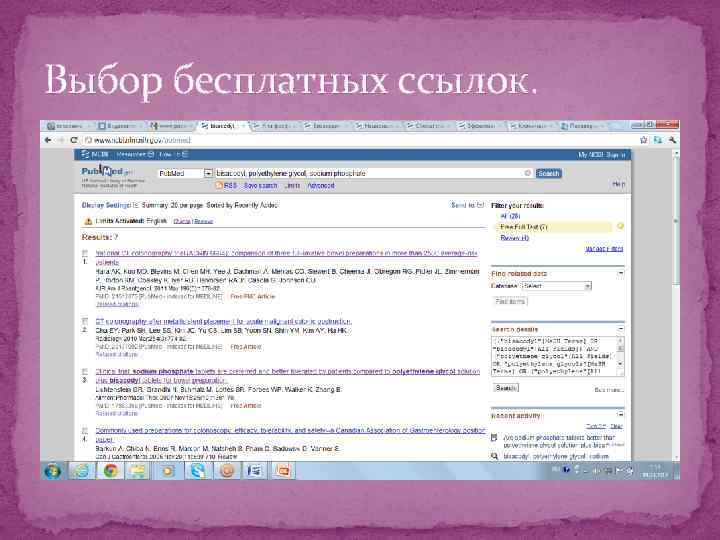Viewport: 720px width, 540px height.
Task: Click document icon in Recent activity
Action: pos(495,438)
